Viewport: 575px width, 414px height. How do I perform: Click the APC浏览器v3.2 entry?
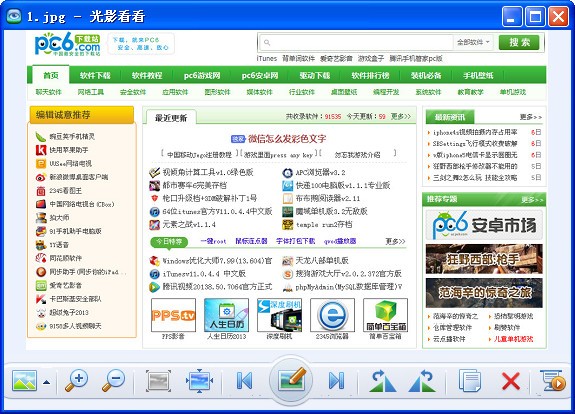point(320,172)
